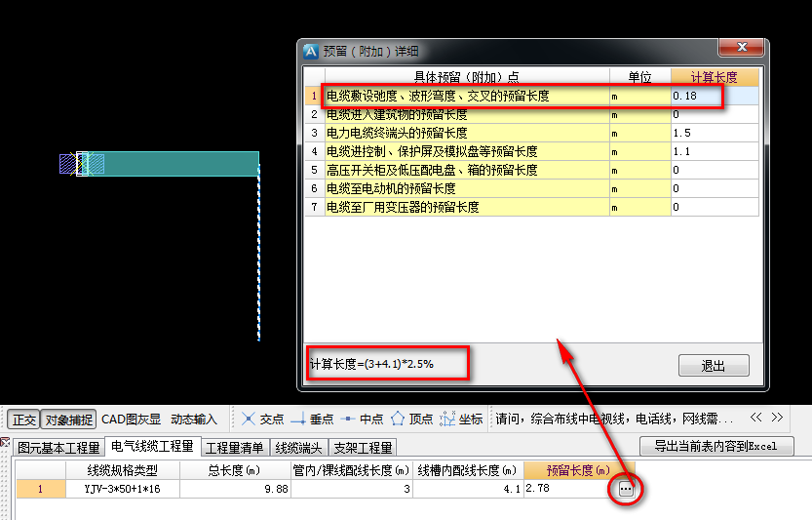
Task: Select row 电缆敷设弛度、波形弯度、交叉的预留长度
Action: click(532, 96)
